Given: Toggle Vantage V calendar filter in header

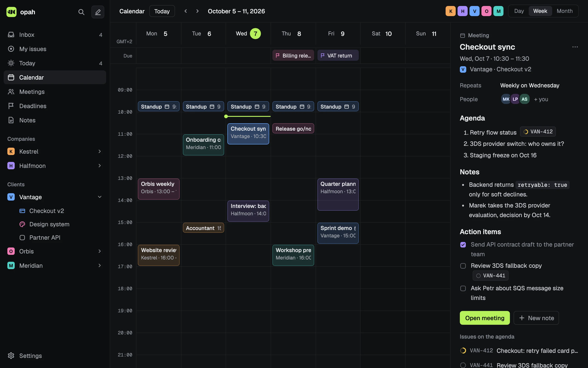Looking at the screenshot, I should coord(474,11).
